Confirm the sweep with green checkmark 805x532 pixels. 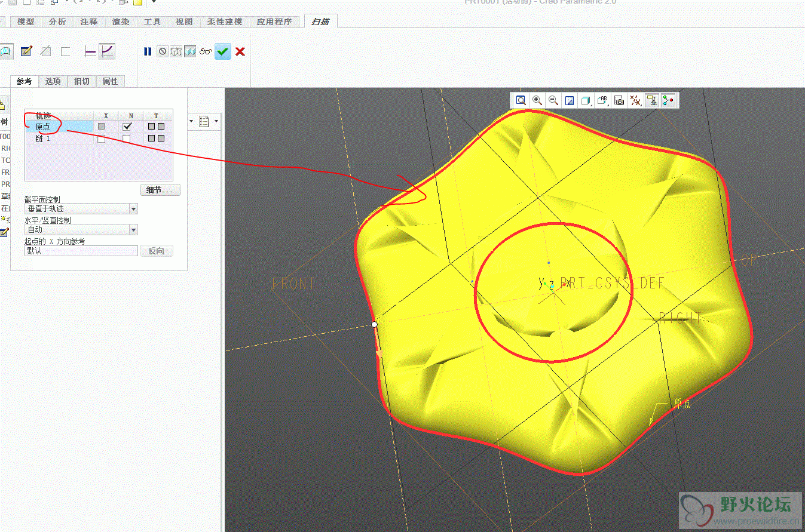click(x=223, y=52)
